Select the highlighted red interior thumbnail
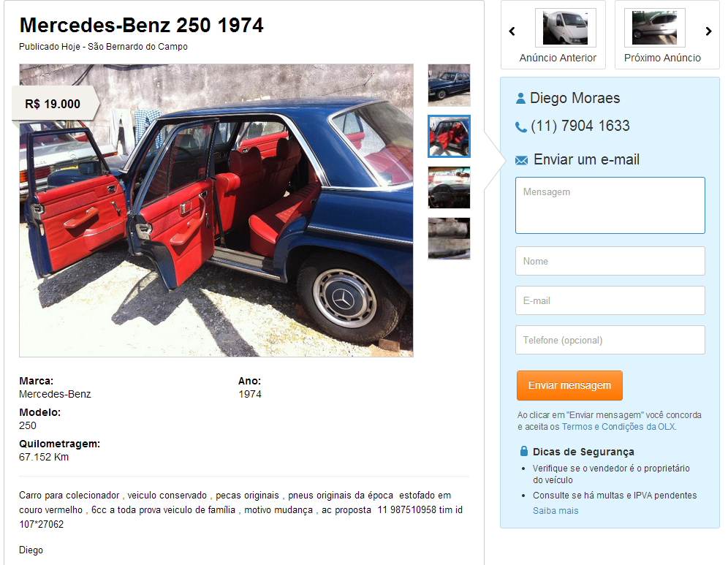The height and width of the screenshot is (565, 728). [449, 137]
